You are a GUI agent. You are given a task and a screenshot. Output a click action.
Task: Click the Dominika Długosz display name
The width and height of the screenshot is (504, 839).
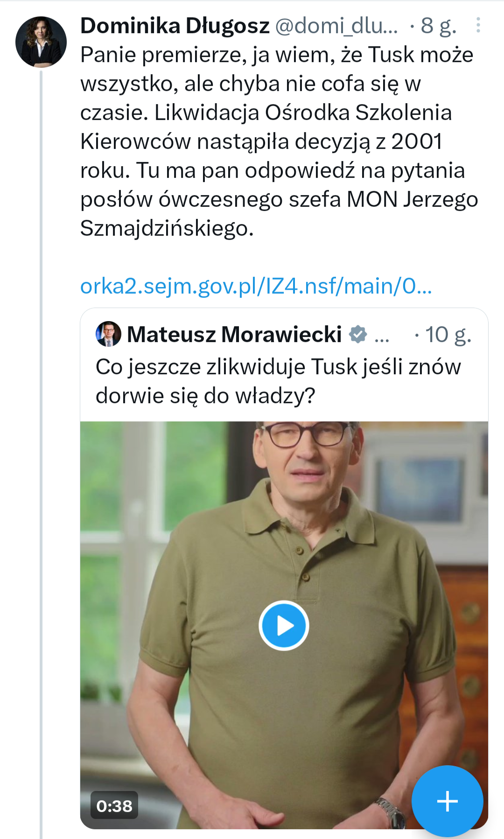tap(175, 26)
